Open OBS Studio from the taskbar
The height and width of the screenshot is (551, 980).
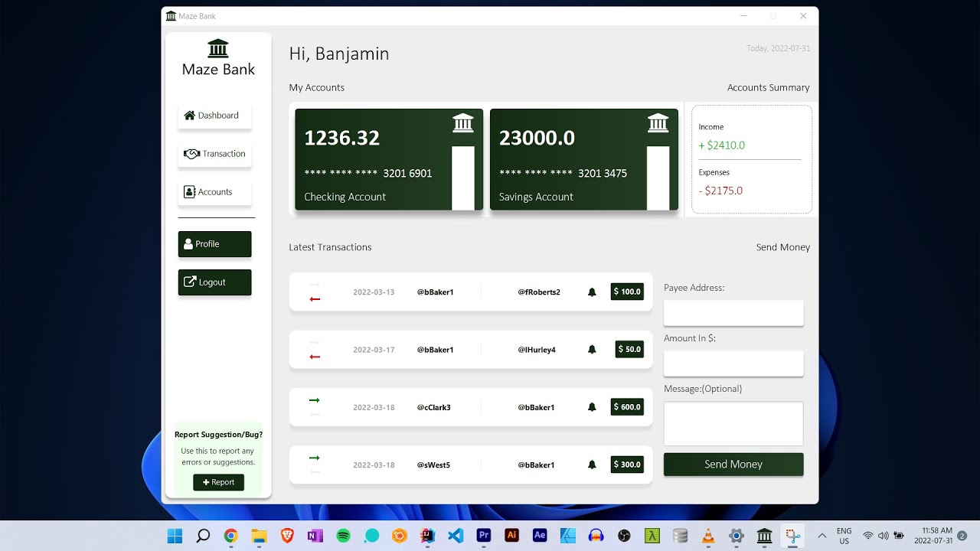(x=624, y=536)
